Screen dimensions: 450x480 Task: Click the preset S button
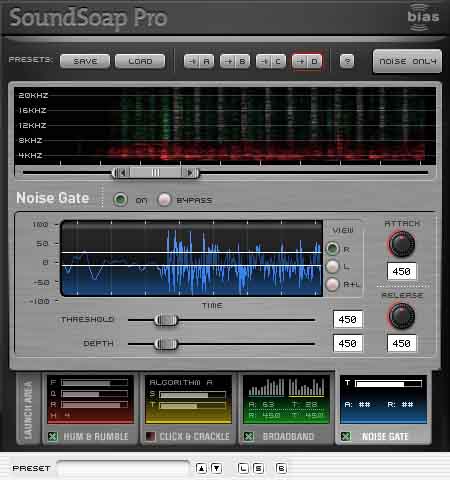tap(259, 468)
